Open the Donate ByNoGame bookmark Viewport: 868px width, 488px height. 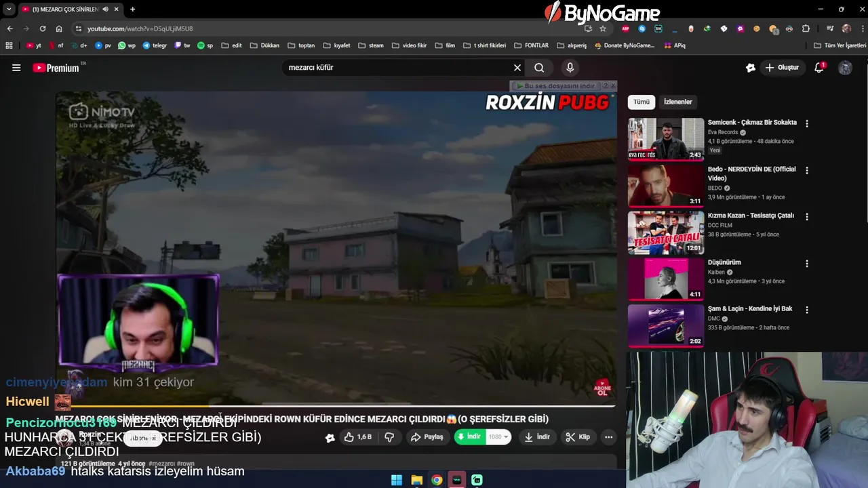point(624,45)
